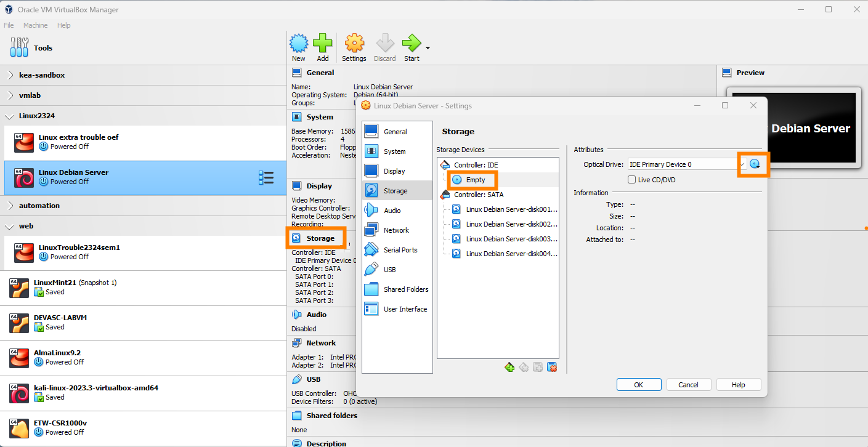The width and height of the screenshot is (868, 447).
Task: Collapse the Linux2324 group
Action: click(x=10, y=116)
